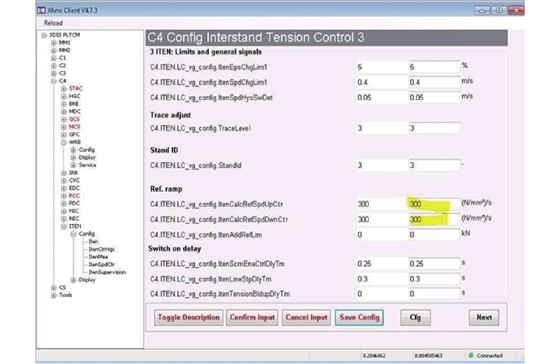Expand the C2 tree node
Image resolution: width=560 pixels, height=364 pixels.
54,66
